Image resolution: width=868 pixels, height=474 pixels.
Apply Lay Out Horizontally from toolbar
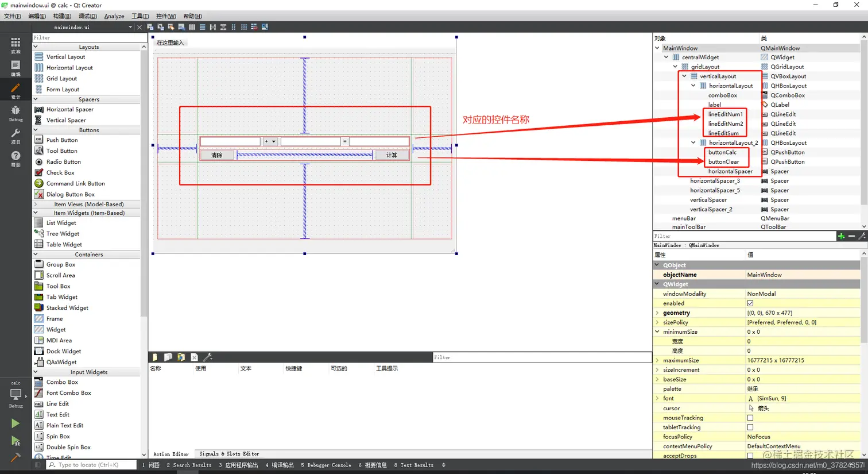click(x=192, y=27)
